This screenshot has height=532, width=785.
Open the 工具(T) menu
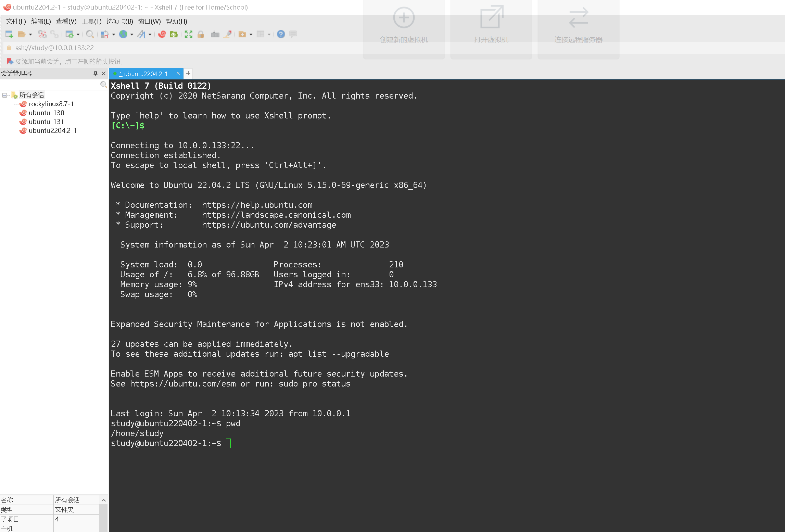[x=91, y=21]
